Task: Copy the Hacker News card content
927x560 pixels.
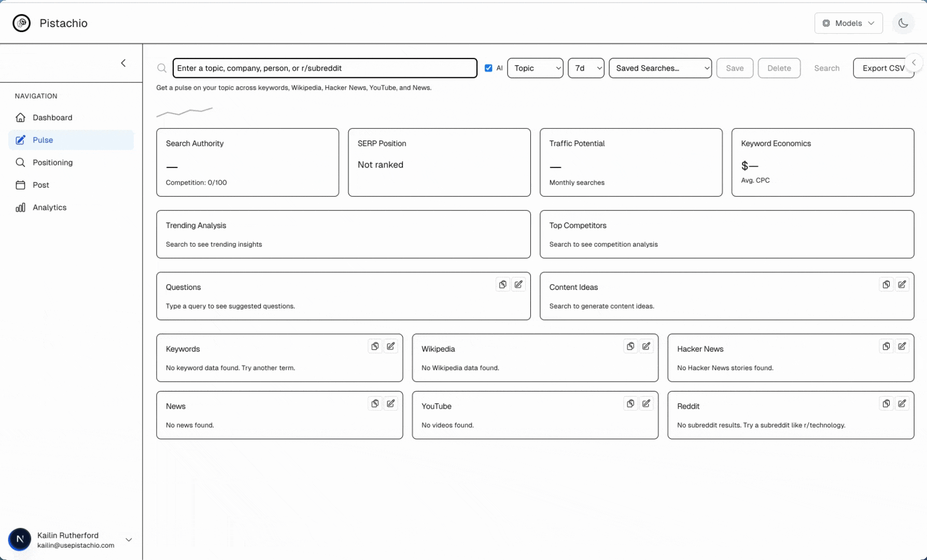Action: [886, 346]
